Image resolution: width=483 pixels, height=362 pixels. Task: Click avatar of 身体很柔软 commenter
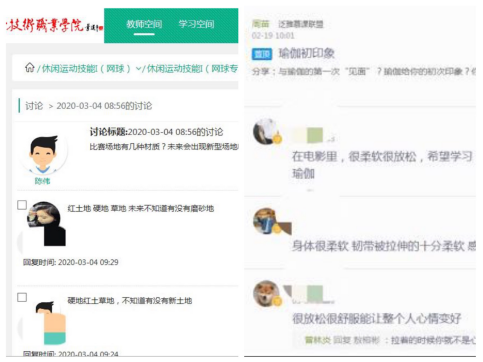click(267, 221)
